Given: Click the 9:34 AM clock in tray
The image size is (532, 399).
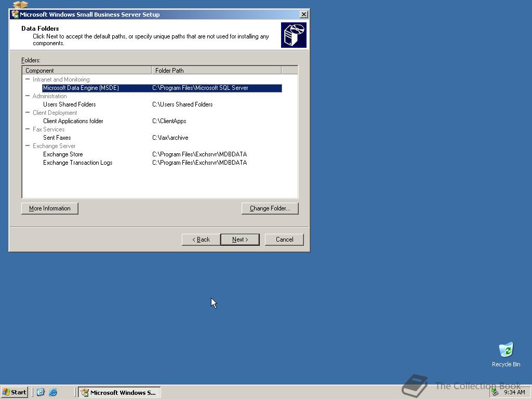Looking at the screenshot, I should (x=514, y=392).
